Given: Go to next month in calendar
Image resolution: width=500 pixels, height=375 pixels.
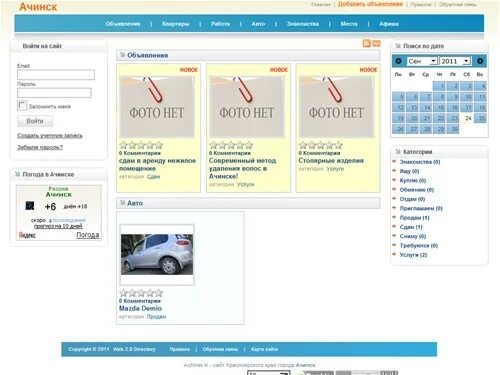Looking at the screenshot, I should point(480,61).
